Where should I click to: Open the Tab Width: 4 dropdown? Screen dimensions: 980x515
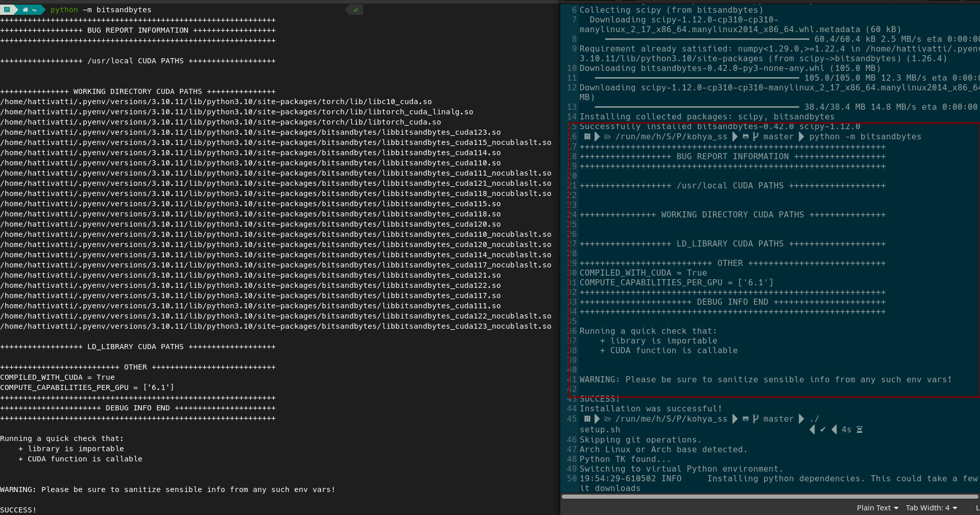click(931, 508)
